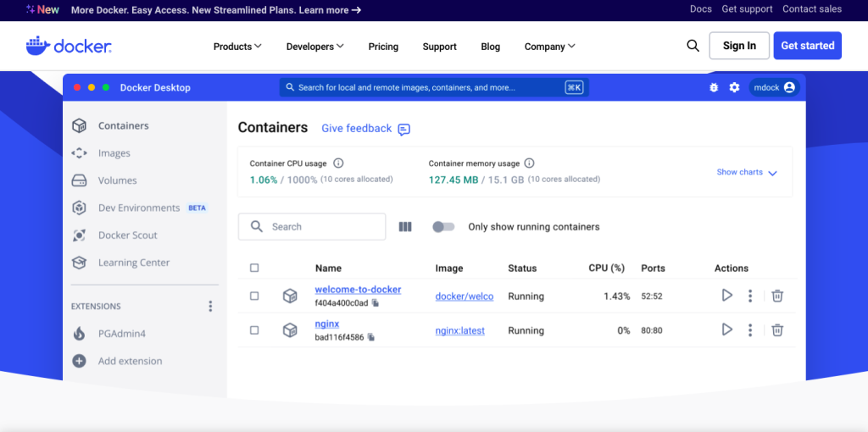Copy container ID f404a400c0ad

pos(376,303)
